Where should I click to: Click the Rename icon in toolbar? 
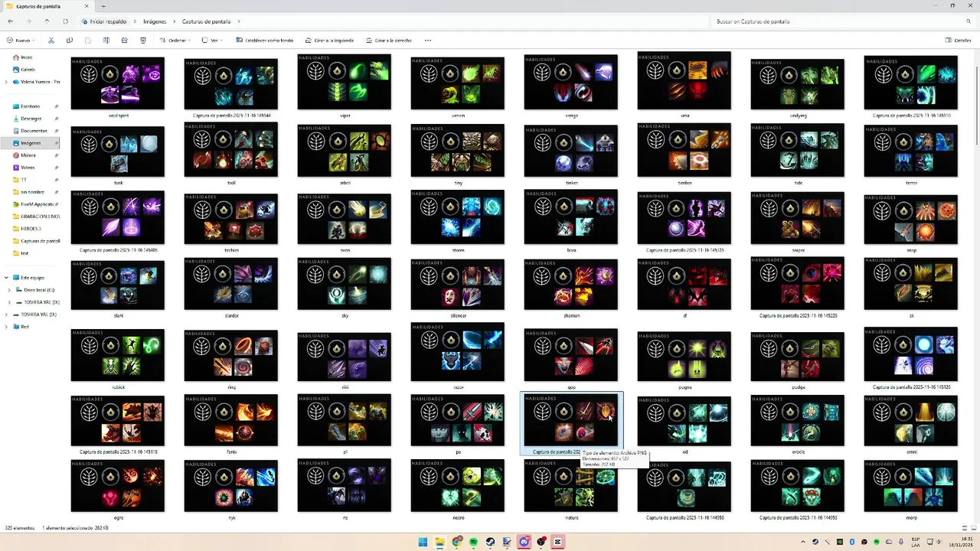(x=106, y=41)
